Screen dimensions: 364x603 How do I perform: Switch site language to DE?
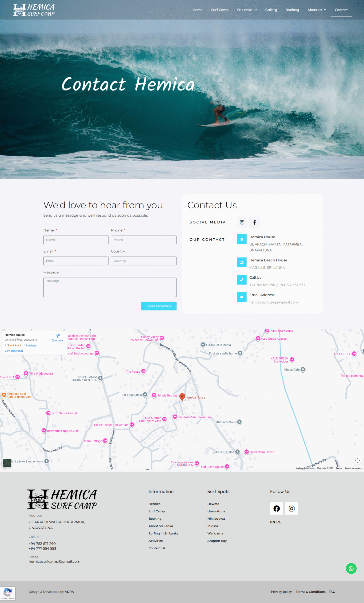pos(279,522)
